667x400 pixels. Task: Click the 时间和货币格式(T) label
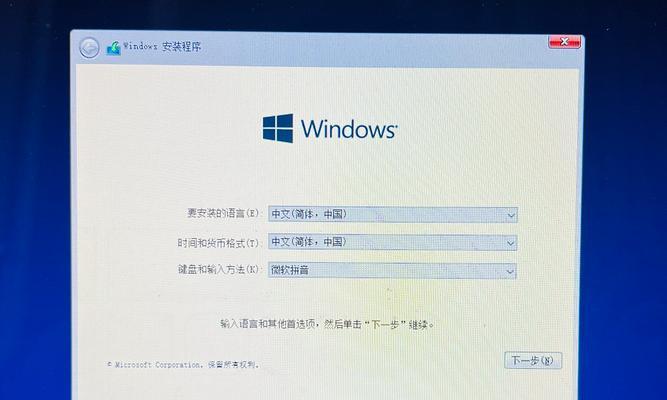click(218, 243)
